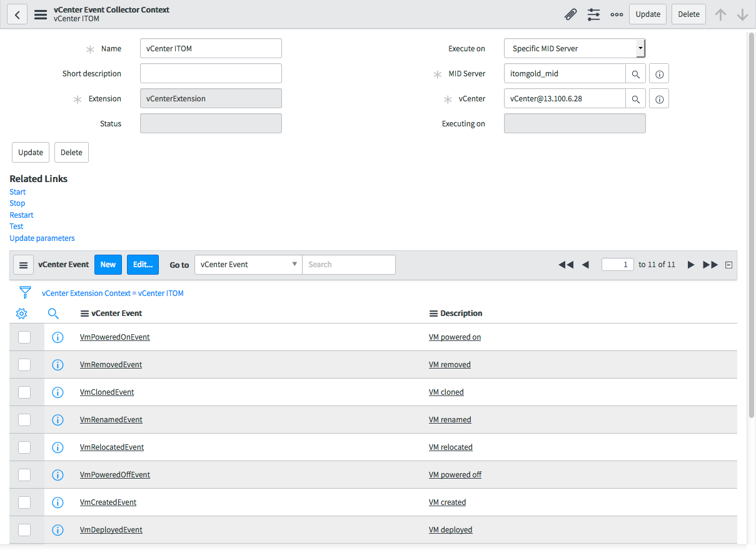Select the VmDeployedEvent row checkbox
The height and width of the screenshot is (550, 756).
point(24,530)
